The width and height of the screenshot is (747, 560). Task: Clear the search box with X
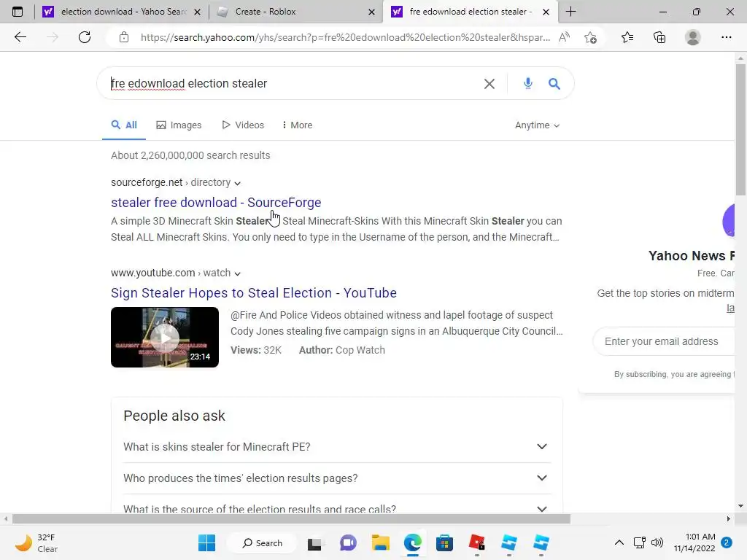tap(489, 84)
